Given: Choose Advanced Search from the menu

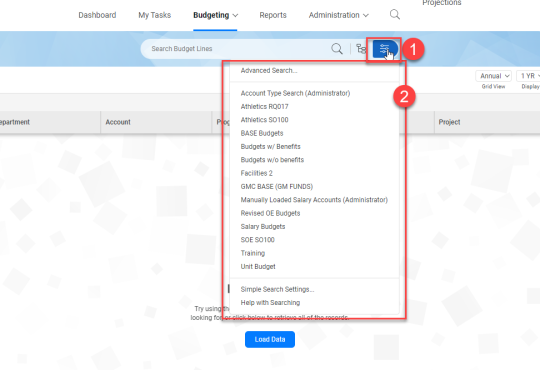Looking at the screenshot, I should [x=269, y=70].
